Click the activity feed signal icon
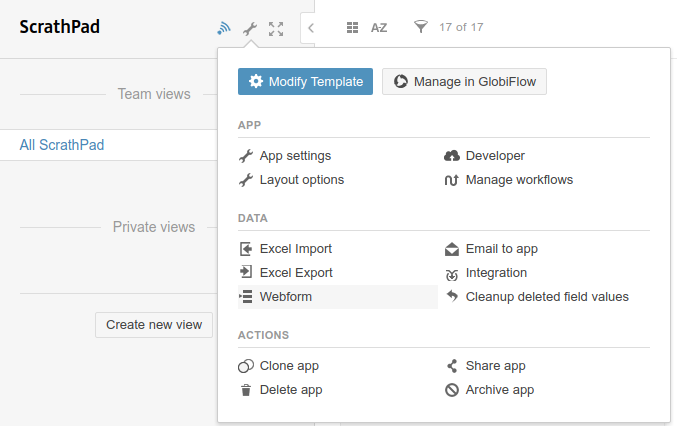This screenshot has width=677, height=426. pos(224,28)
